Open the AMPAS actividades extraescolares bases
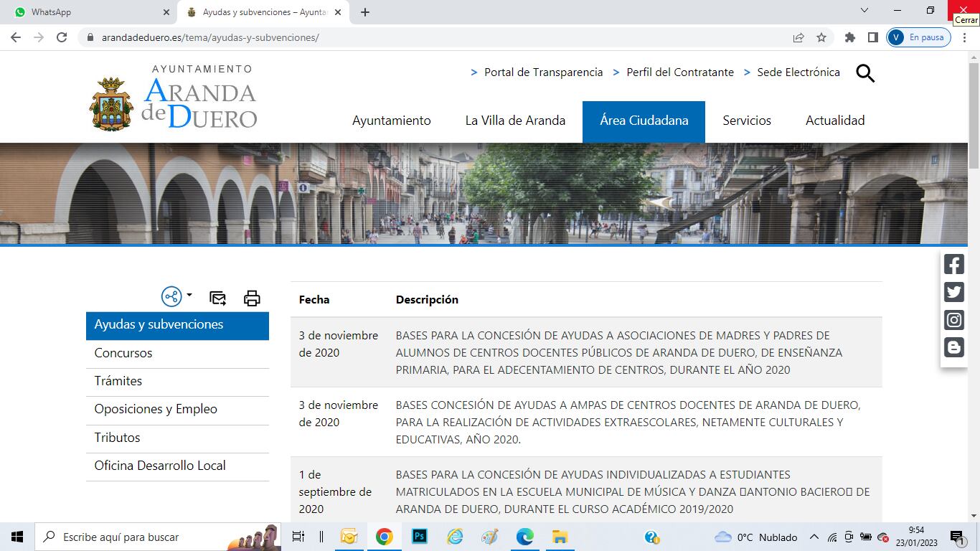The width and height of the screenshot is (980, 551). coord(628,422)
